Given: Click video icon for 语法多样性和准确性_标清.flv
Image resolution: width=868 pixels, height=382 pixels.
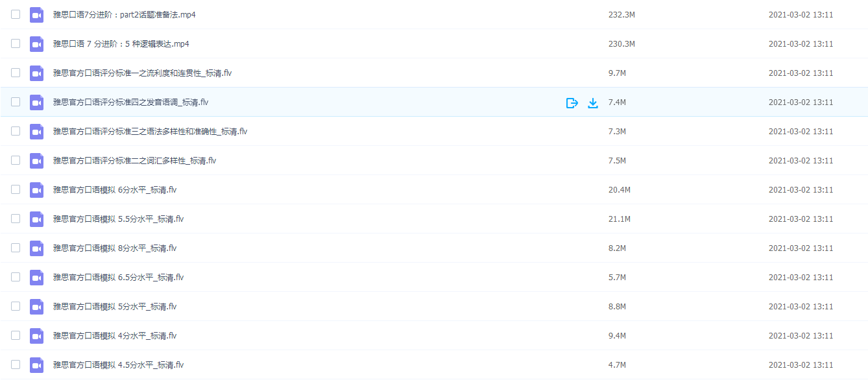Looking at the screenshot, I should pos(36,132).
